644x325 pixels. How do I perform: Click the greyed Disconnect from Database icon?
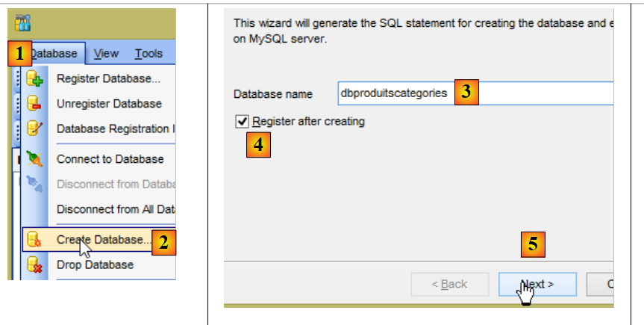coord(34,184)
